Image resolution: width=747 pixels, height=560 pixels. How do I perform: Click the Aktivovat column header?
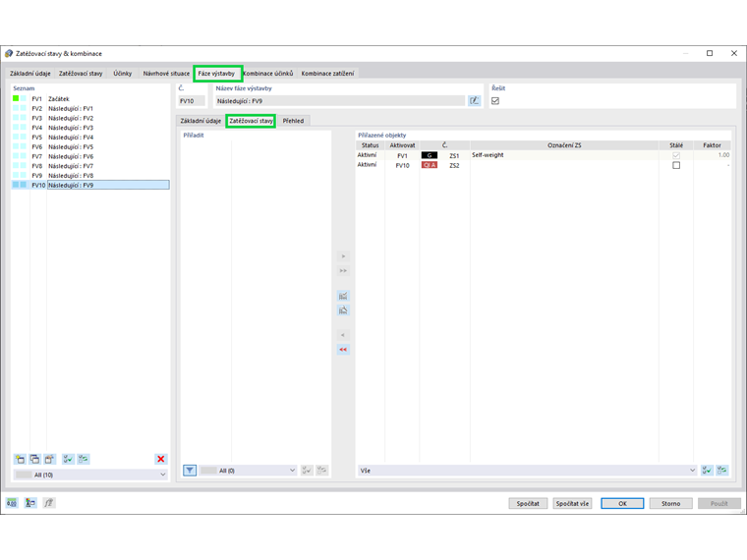tap(402, 145)
